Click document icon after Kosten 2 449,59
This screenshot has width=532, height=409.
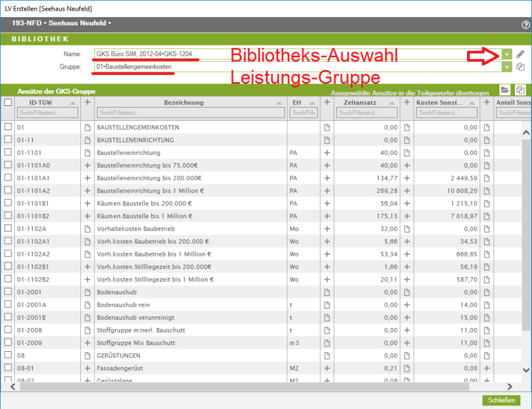coord(486,178)
